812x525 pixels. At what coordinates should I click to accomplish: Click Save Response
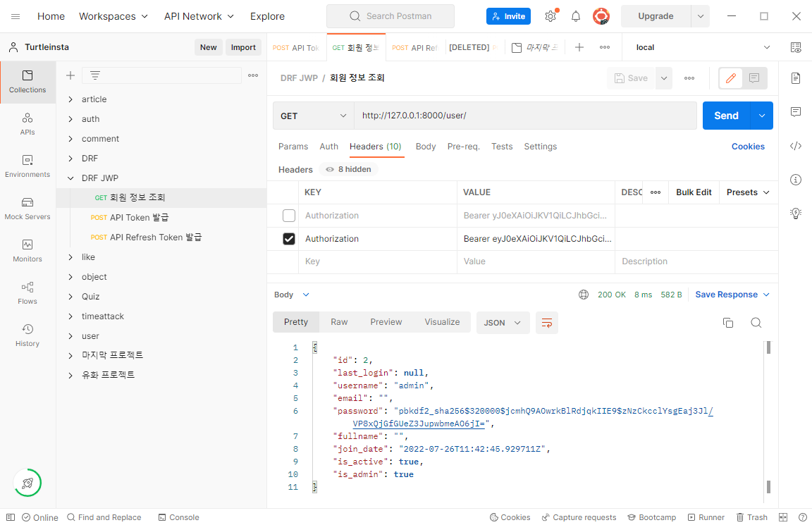pos(732,295)
